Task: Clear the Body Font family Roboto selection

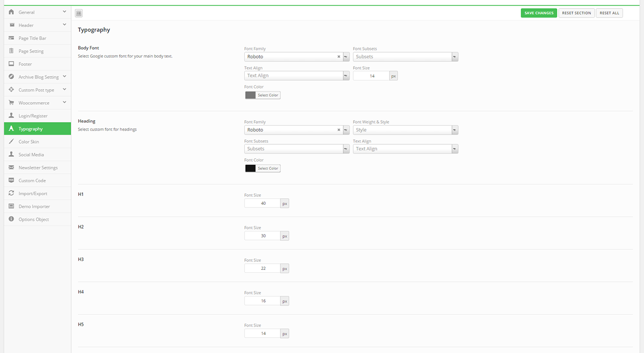Action: coord(339,57)
